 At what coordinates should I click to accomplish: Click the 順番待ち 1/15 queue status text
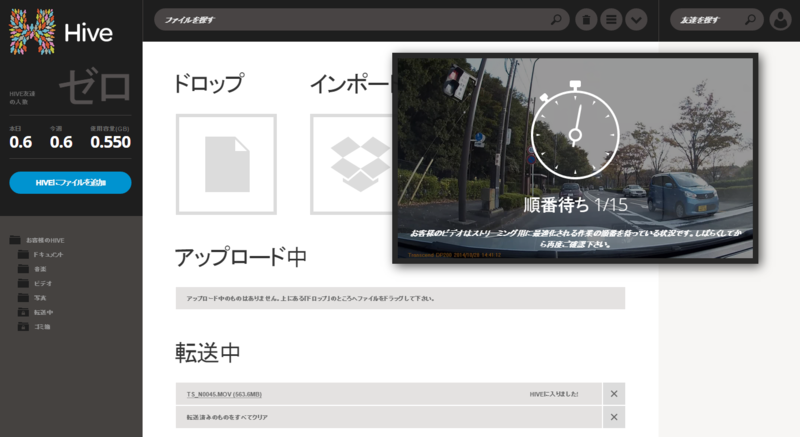pos(576,205)
